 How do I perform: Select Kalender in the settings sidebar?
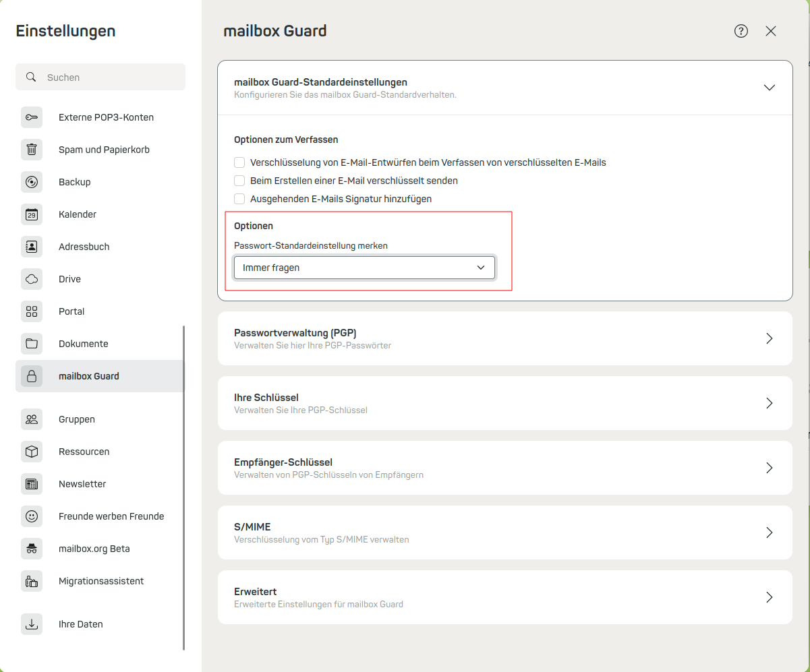point(100,214)
